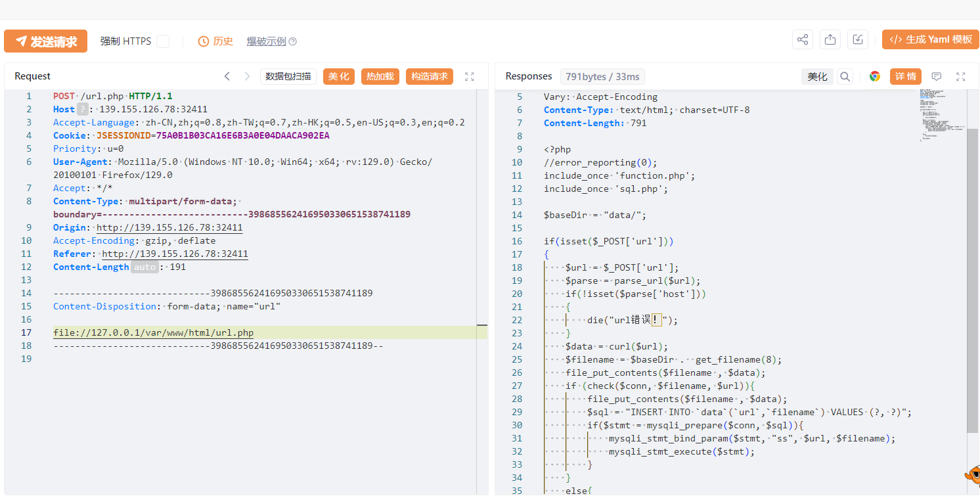Toggle the 强制 HTTPS checkbox
Viewport: 980px width, 496px height.
tap(163, 41)
